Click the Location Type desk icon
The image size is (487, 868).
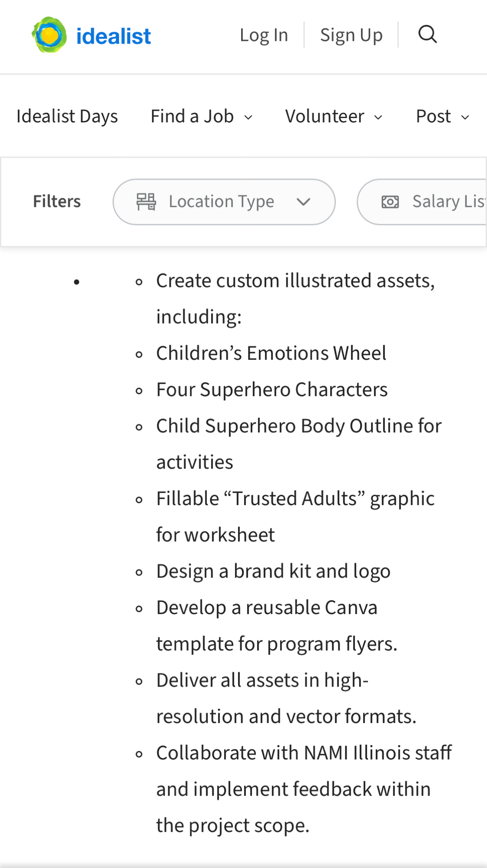146,202
